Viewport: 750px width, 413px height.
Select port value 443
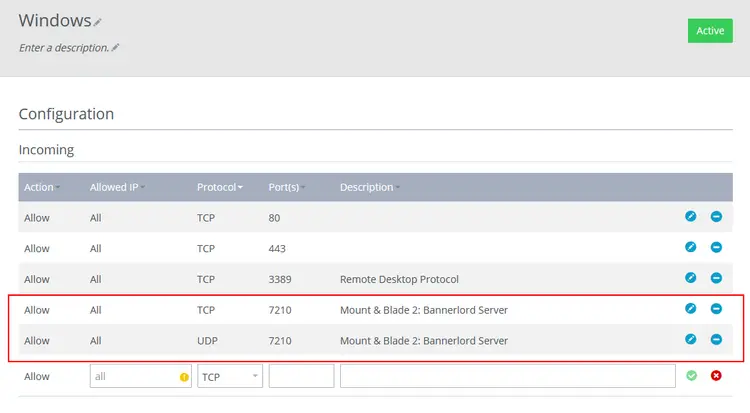[x=277, y=249]
